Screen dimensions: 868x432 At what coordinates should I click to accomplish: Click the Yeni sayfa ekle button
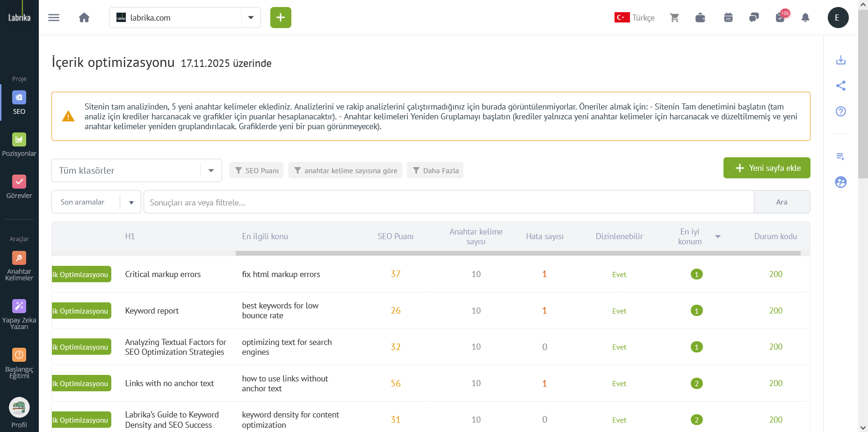tap(767, 168)
